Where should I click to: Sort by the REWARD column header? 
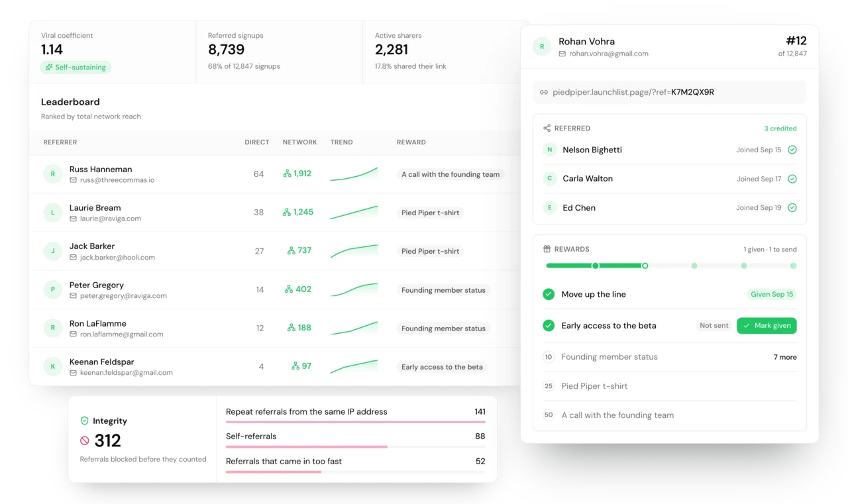tap(411, 142)
